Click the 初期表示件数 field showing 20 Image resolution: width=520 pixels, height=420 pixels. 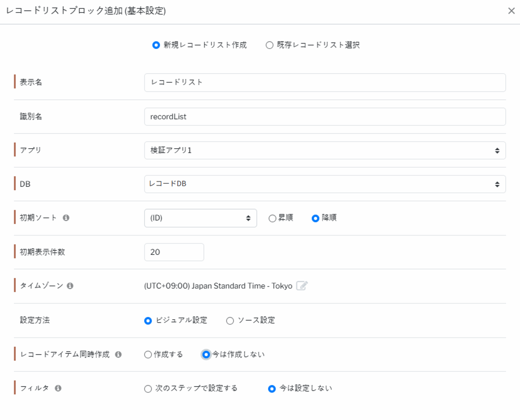(x=174, y=252)
